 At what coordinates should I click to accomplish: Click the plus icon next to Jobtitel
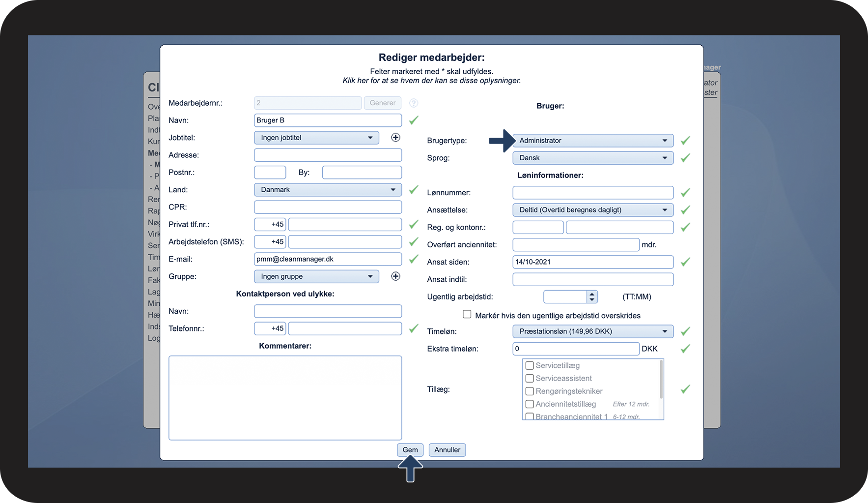[395, 138]
